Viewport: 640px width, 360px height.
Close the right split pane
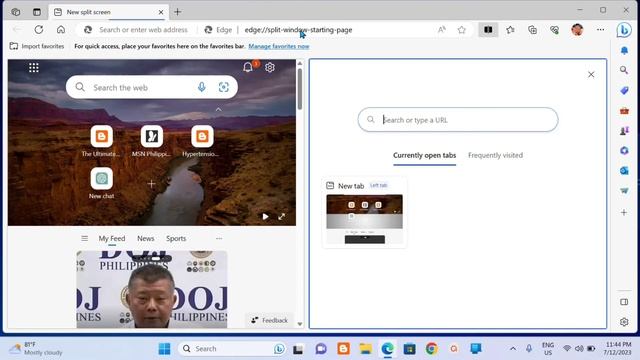click(x=591, y=74)
